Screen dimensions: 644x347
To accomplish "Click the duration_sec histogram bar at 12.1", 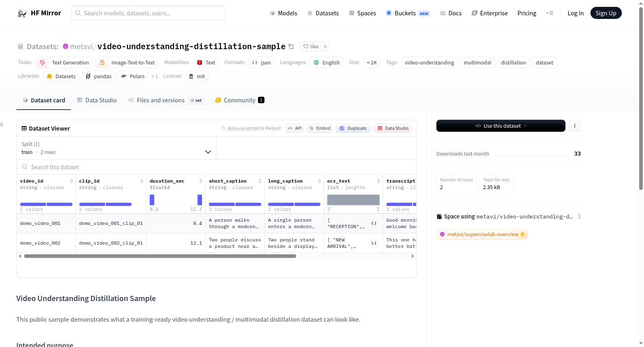I will (200, 200).
